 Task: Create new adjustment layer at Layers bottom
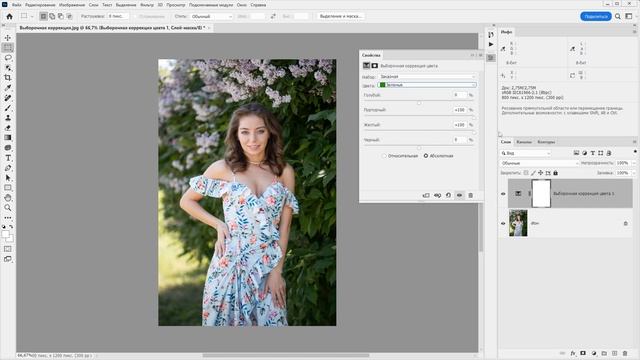[594, 353]
